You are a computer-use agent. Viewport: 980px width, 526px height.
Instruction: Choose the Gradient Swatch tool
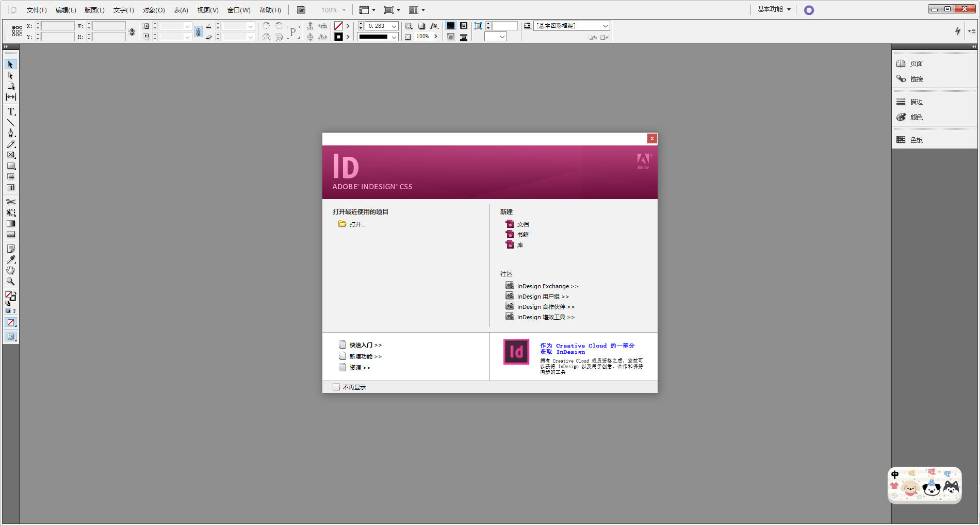10,223
